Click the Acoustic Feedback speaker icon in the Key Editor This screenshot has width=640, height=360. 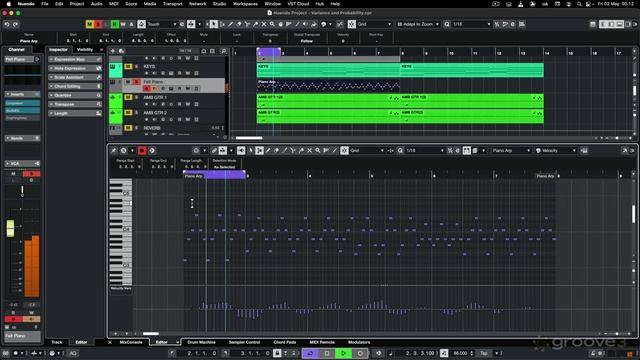click(241, 151)
